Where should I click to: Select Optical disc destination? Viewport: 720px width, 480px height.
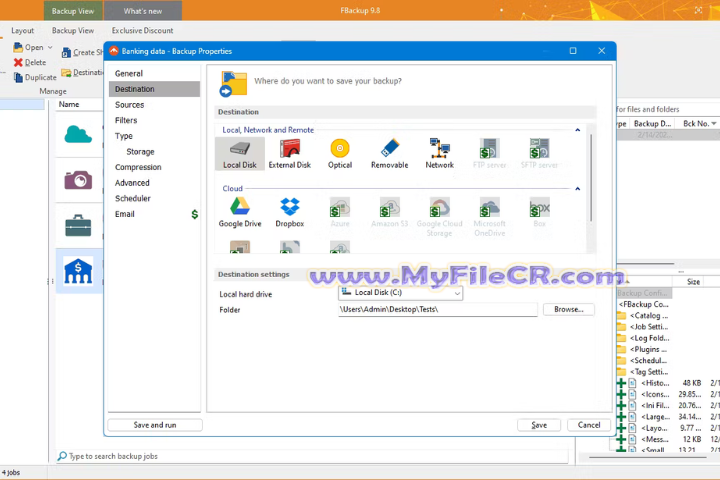[x=340, y=154]
